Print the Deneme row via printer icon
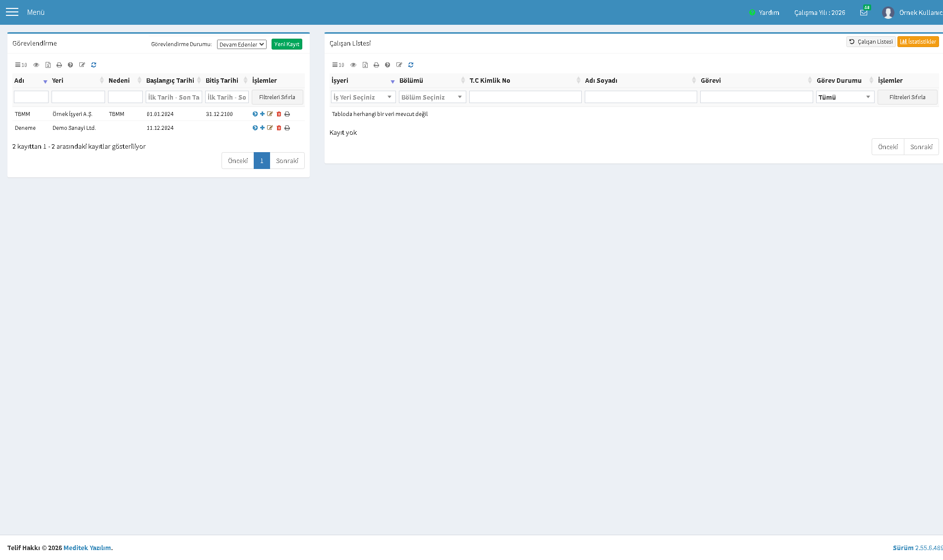The image size is (943, 560). pos(287,128)
